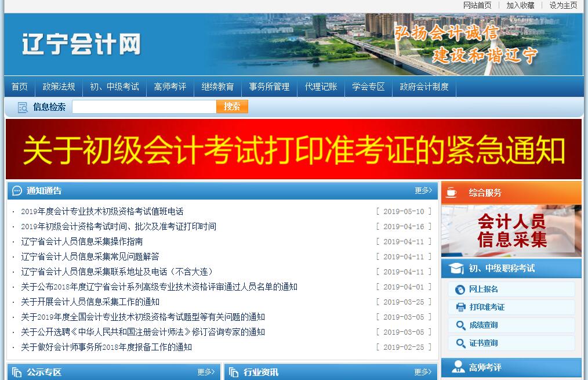Focus the 信息检索 search input field

(x=144, y=107)
